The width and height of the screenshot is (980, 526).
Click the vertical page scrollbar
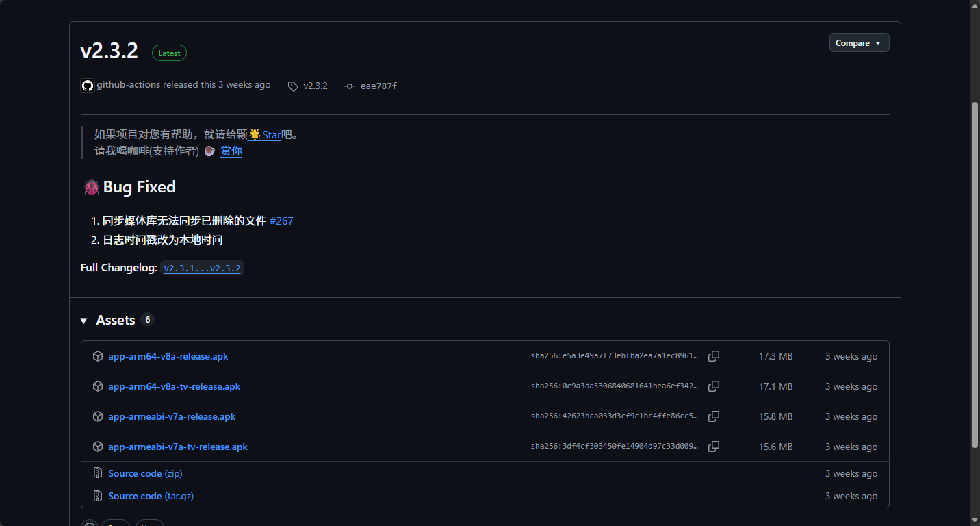[975, 274]
